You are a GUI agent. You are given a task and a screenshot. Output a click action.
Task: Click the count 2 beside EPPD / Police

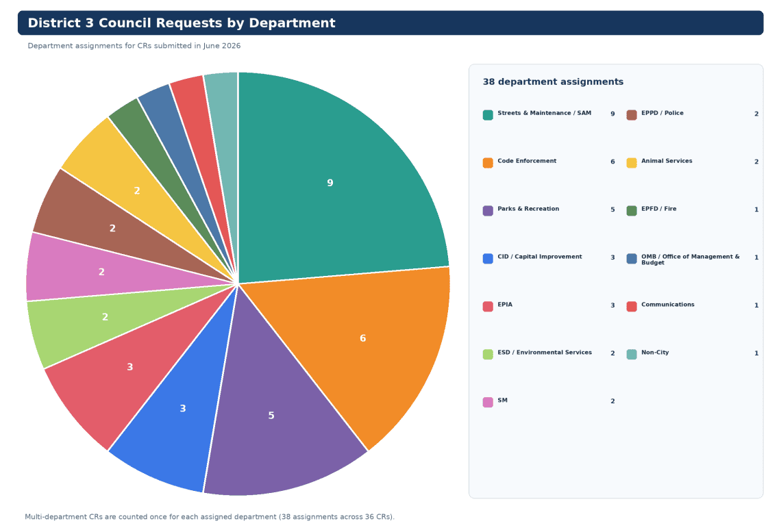756,114
